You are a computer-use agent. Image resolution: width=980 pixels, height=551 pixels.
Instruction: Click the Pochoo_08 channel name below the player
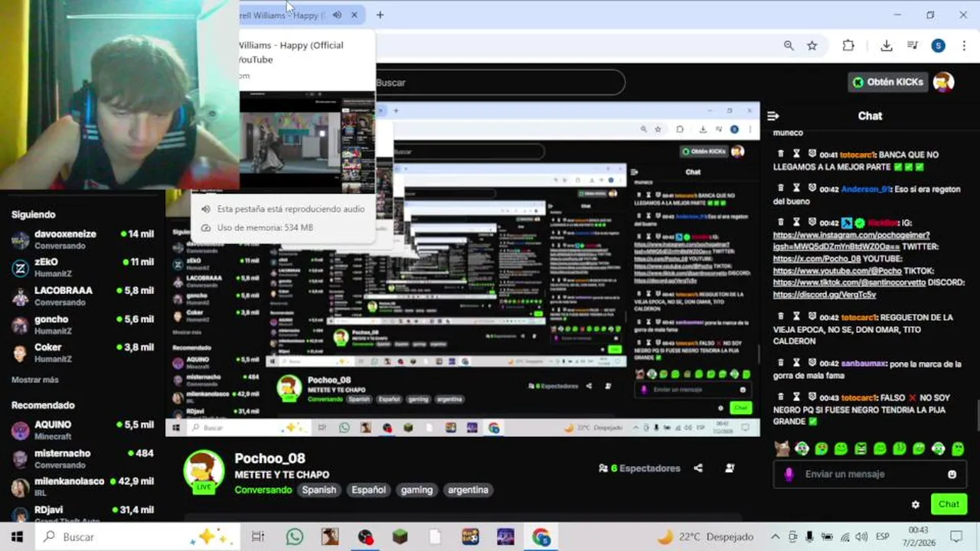269,458
